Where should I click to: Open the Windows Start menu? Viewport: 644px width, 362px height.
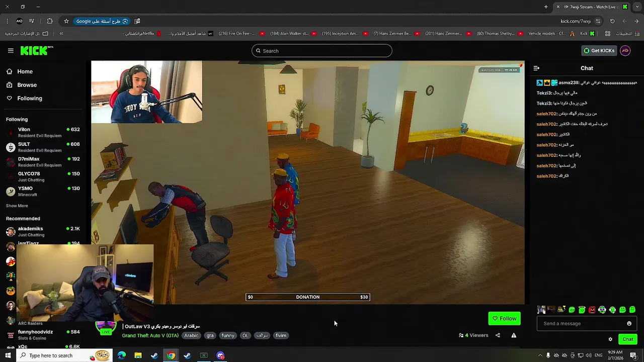coord(8,355)
